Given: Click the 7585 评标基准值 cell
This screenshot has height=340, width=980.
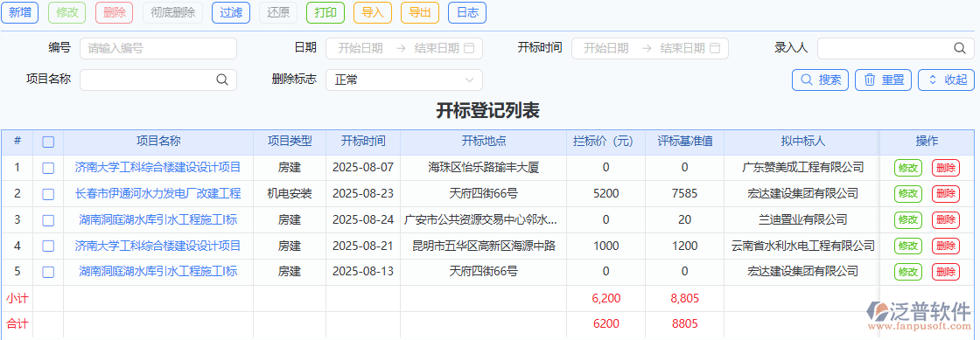Looking at the screenshot, I should tap(685, 193).
